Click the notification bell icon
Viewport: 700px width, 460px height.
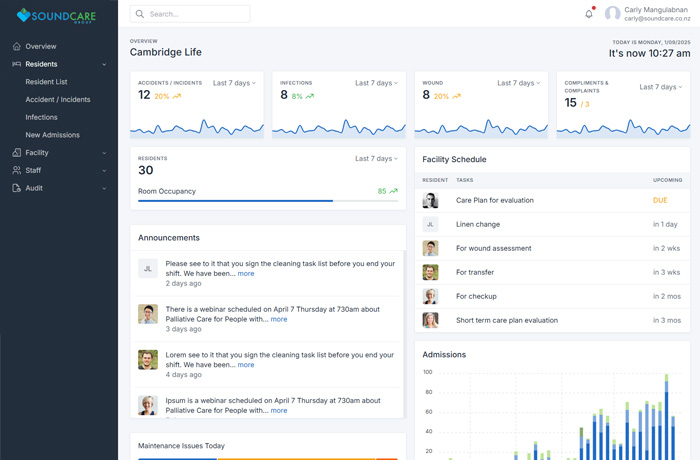(x=589, y=14)
